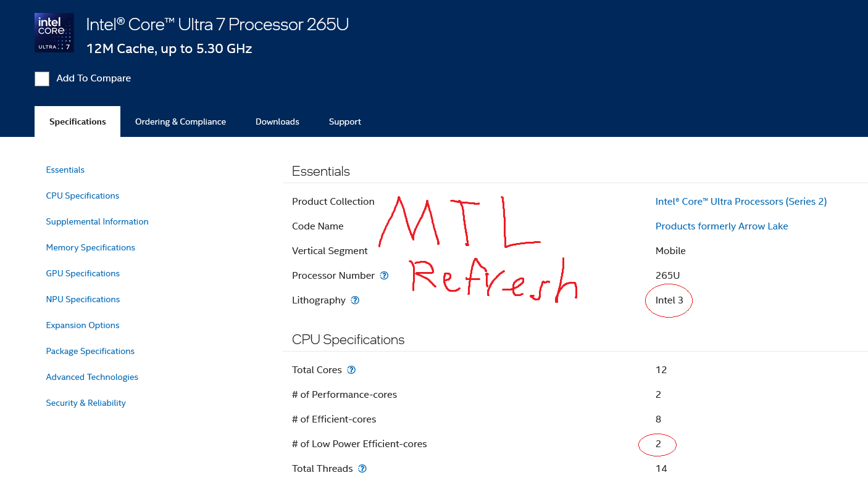Open help icon next to Processor Number
Image resolution: width=868 pixels, height=478 pixels.
pyautogui.click(x=384, y=276)
